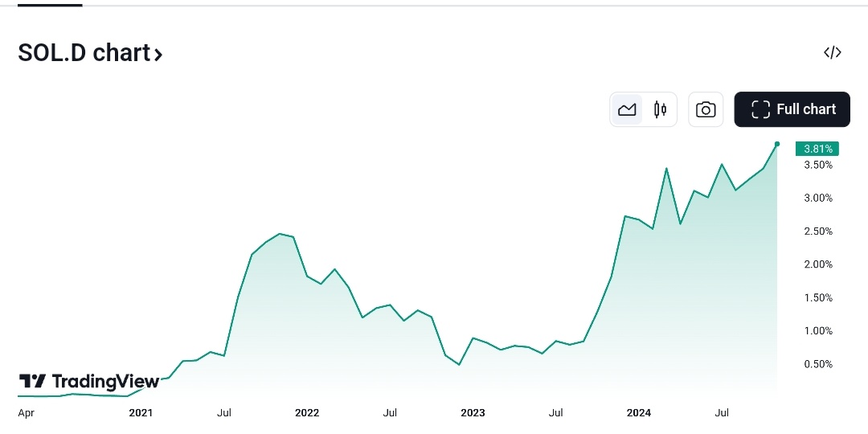The height and width of the screenshot is (434, 868).
Task: Select 2022 on the time axis
Action: pos(307,413)
